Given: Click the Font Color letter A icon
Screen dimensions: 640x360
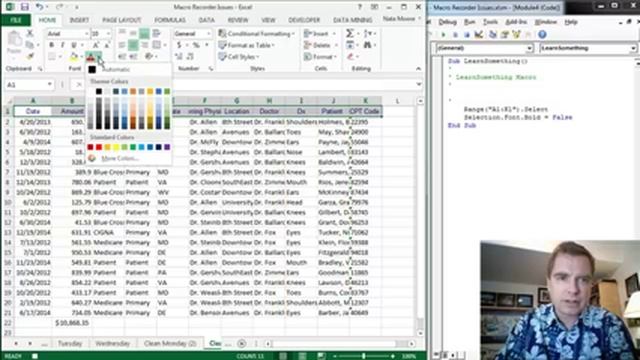Looking at the screenshot, I should click(90, 57).
